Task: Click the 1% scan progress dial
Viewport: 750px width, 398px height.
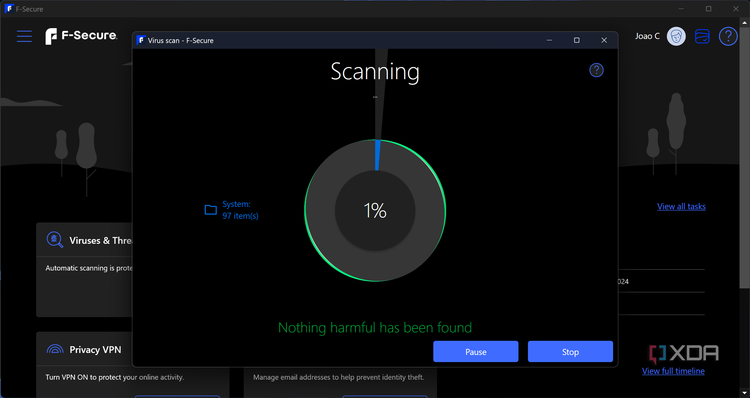Action: [375, 210]
